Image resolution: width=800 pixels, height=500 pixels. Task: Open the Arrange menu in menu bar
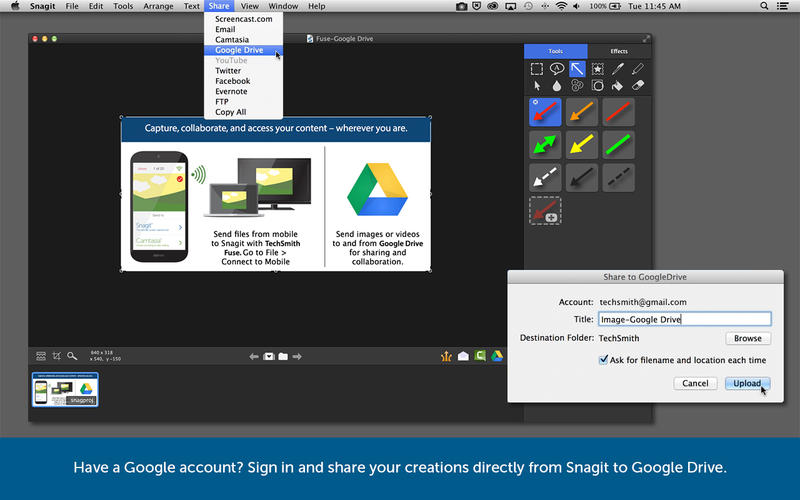[157, 6]
